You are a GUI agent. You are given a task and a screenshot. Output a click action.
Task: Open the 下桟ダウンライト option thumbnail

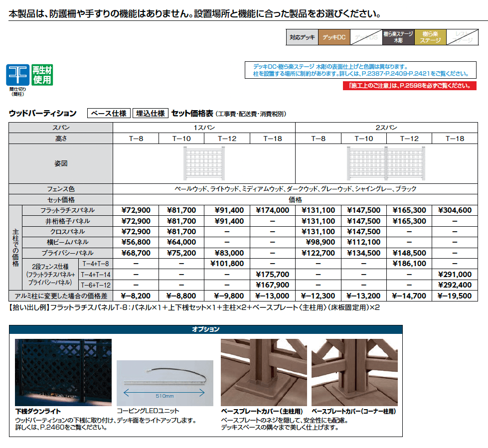click(62, 371)
